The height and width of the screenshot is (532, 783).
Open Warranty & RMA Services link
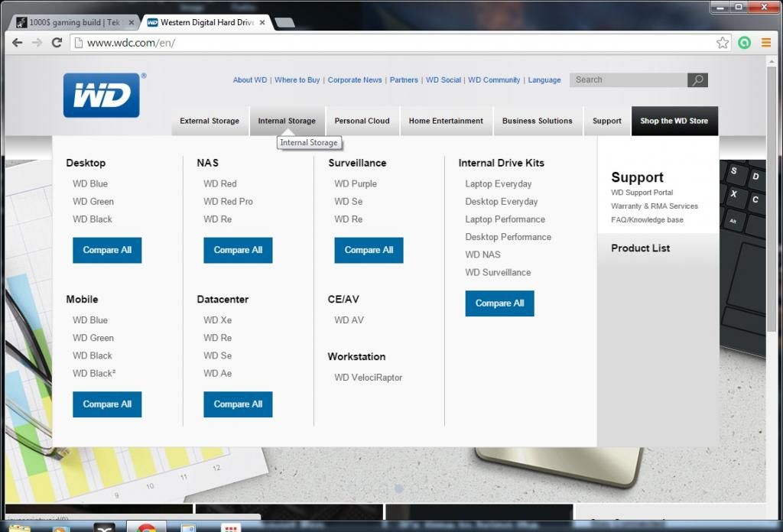coord(655,206)
